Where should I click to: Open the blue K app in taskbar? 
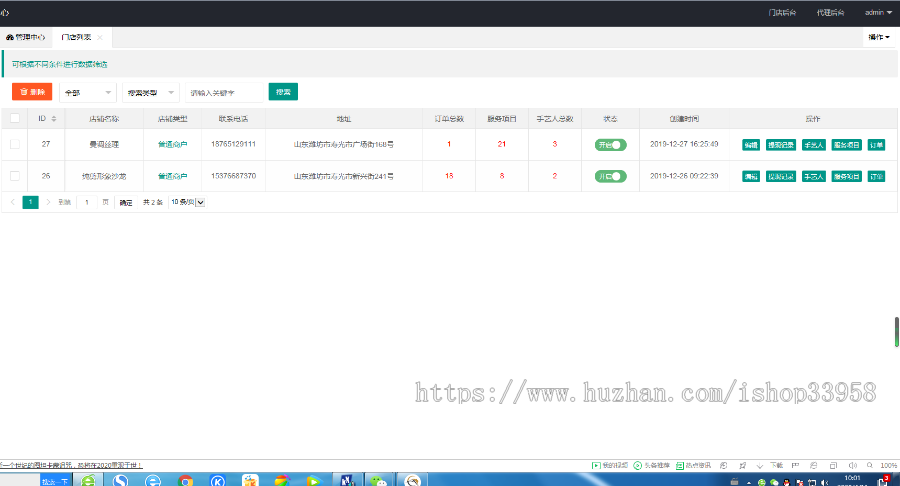(x=218, y=480)
